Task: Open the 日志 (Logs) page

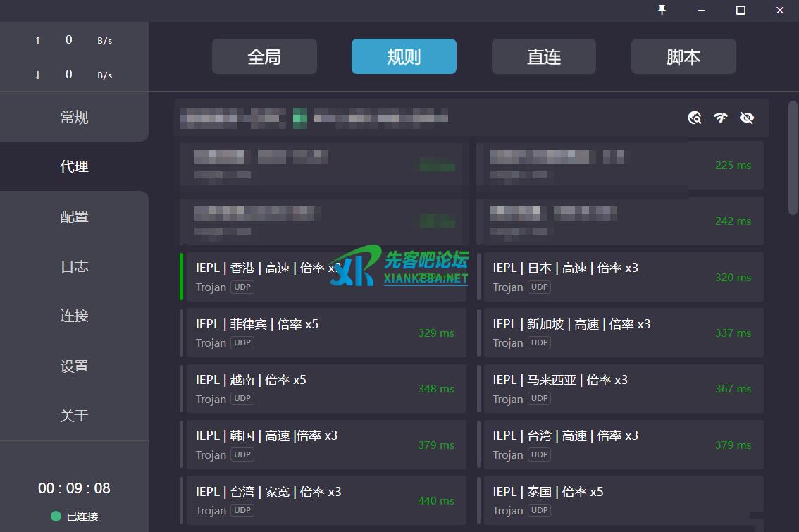Action: [x=74, y=266]
